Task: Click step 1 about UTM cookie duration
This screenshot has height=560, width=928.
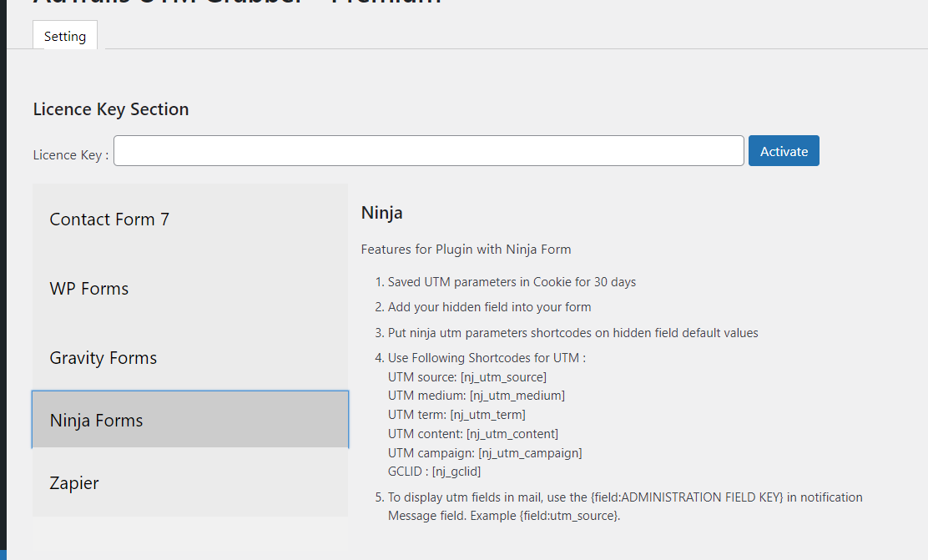Action: (511, 281)
